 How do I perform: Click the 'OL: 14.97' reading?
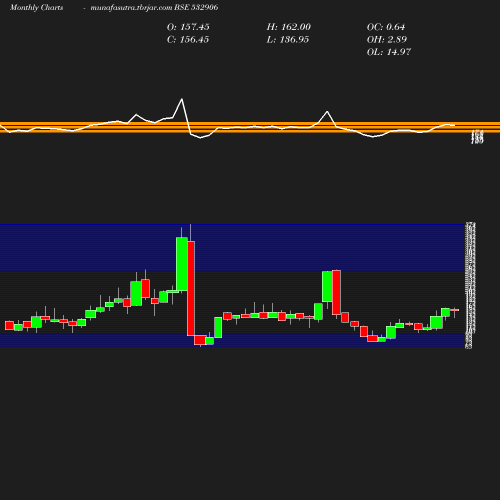click(389, 52)
